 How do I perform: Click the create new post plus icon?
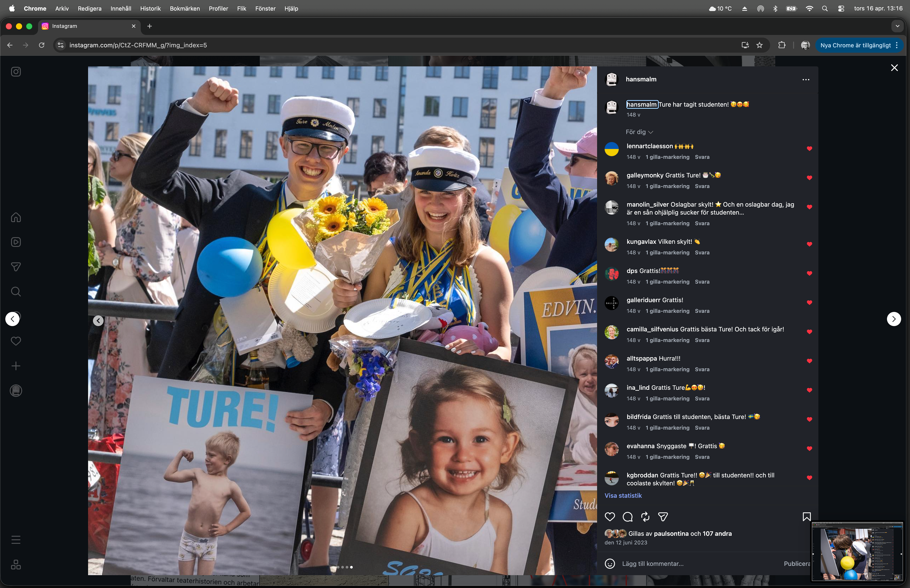[x=16, y=366]
